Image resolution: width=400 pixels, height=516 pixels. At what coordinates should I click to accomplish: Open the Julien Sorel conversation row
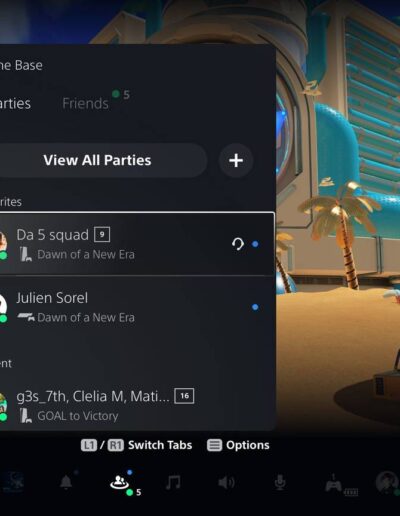click(x=137, y=307)
